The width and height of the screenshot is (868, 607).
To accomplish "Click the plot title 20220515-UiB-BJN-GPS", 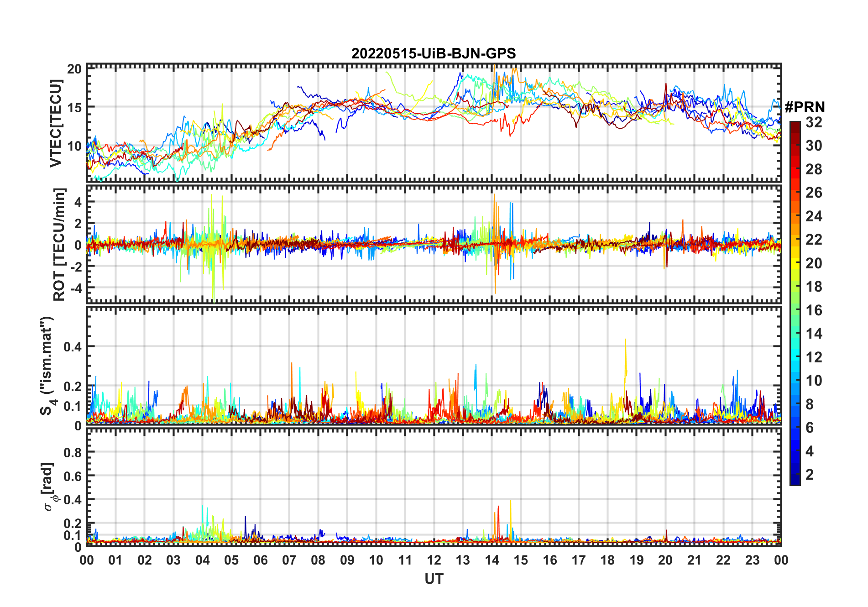I will pos(434,53).
